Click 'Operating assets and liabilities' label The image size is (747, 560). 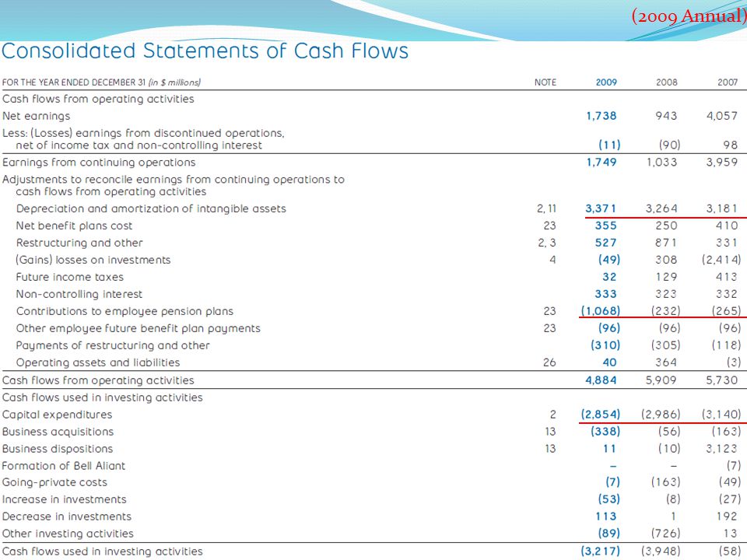point(98,363)
